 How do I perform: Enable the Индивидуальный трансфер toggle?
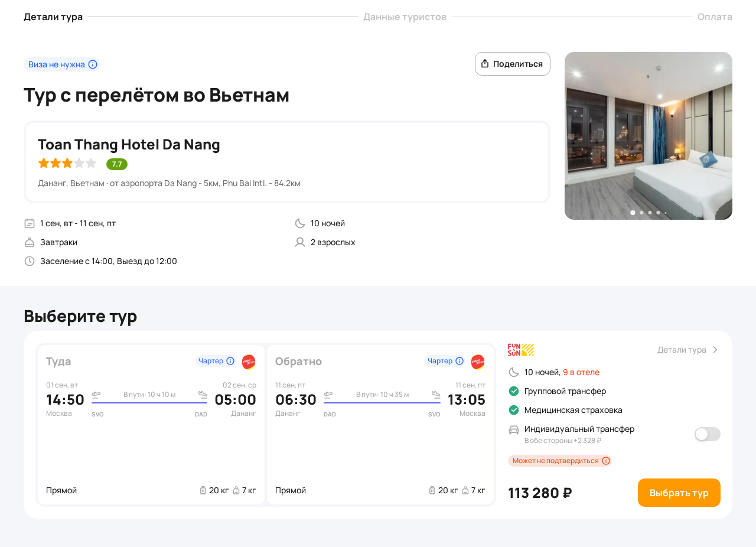tap(708, 434)
